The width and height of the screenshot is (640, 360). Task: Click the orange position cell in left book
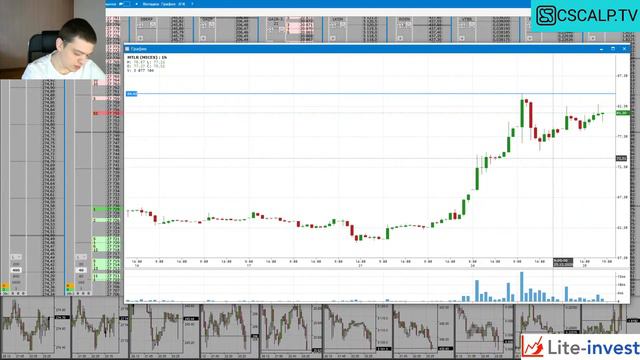pyautogui.click(x=4, y=286)
